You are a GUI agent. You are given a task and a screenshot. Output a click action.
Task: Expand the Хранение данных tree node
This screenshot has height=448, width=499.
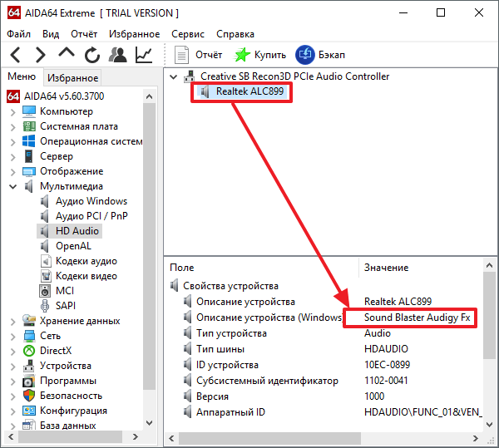tap(12, 321)
